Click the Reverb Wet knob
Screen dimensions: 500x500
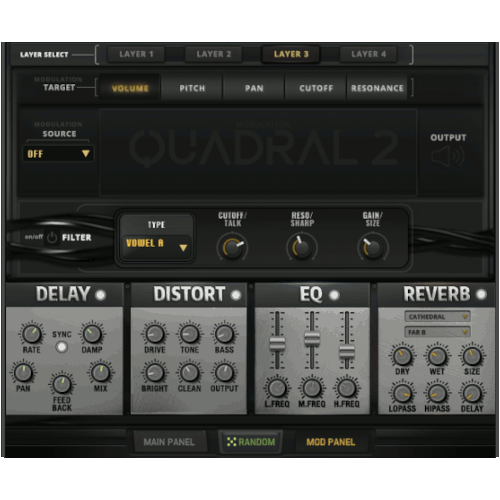click(437, 356)
